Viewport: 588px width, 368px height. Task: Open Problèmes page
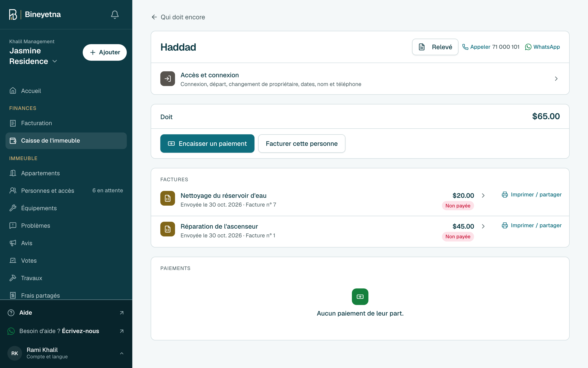[x=66, y=226]
